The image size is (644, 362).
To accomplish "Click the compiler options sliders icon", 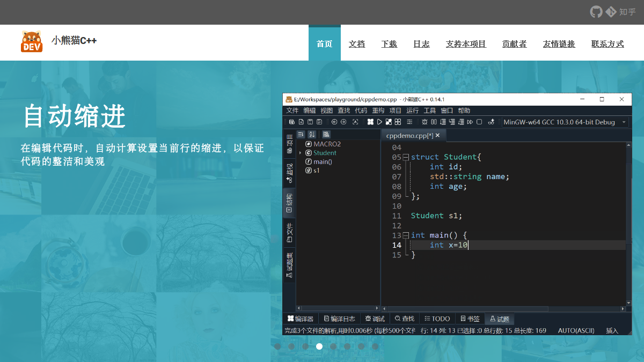I will pos(409,122).
